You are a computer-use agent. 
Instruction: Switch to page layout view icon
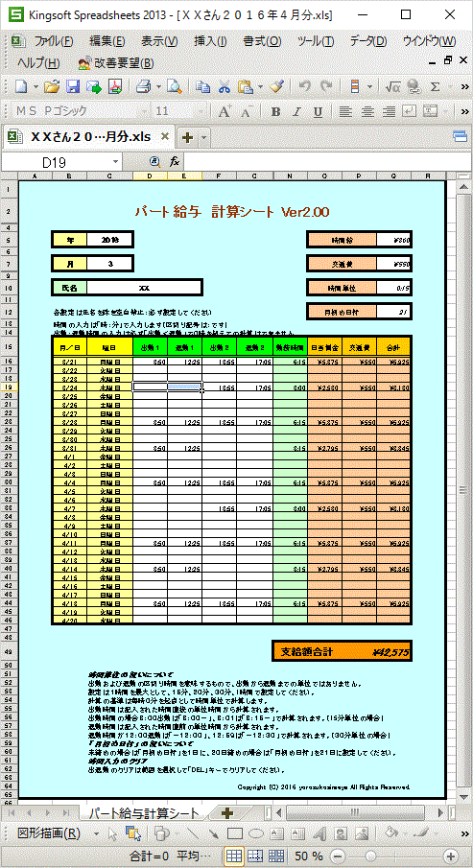[276, 856]
